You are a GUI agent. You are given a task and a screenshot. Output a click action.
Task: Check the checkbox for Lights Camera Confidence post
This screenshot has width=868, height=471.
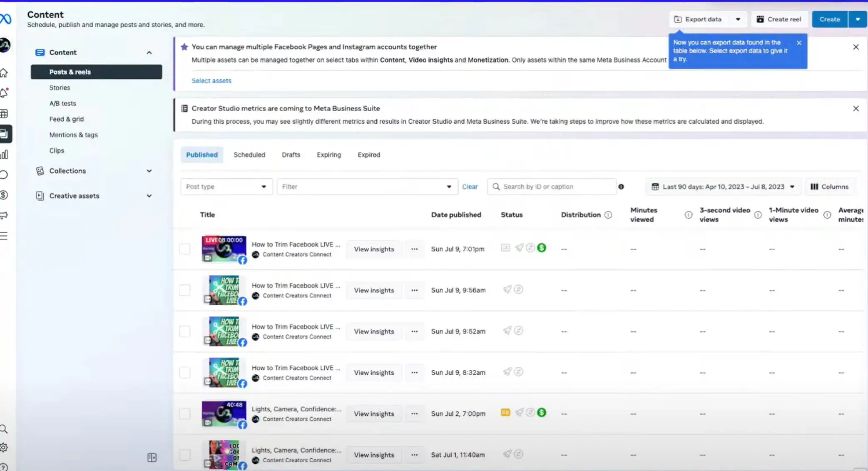[x=185, y=413]
